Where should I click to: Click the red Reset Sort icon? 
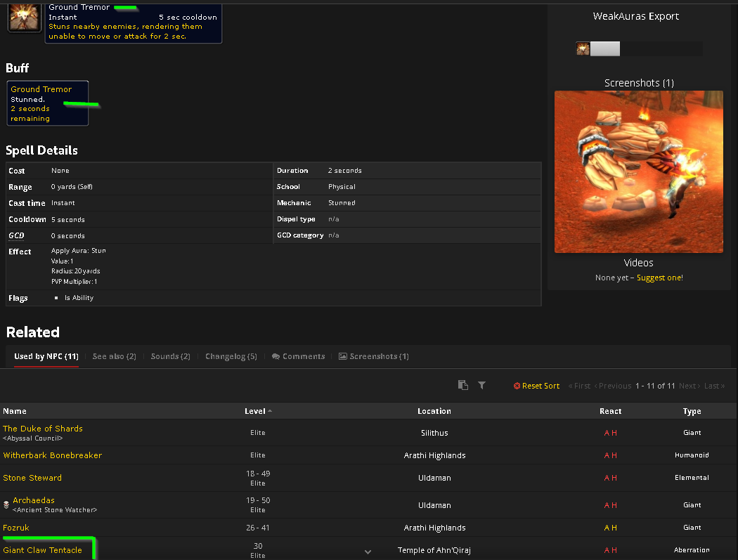(517, 385)
